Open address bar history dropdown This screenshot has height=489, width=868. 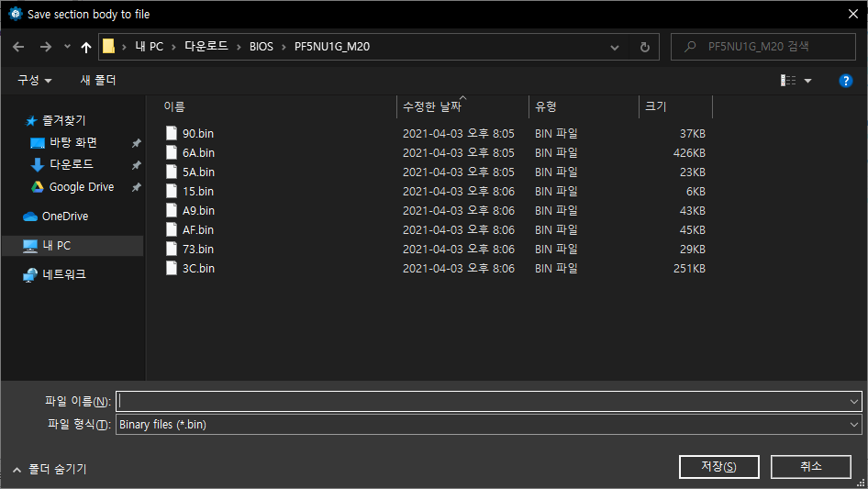[615, 48]
